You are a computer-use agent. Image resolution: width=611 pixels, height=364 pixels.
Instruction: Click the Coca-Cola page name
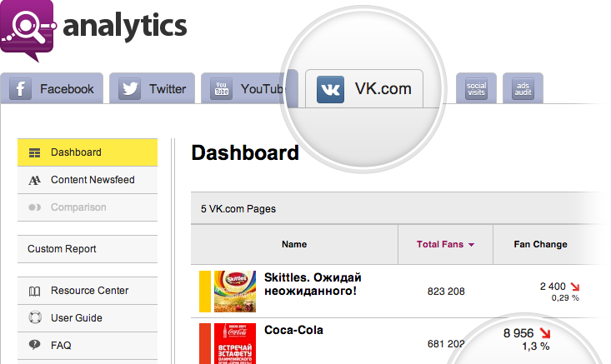293,330
